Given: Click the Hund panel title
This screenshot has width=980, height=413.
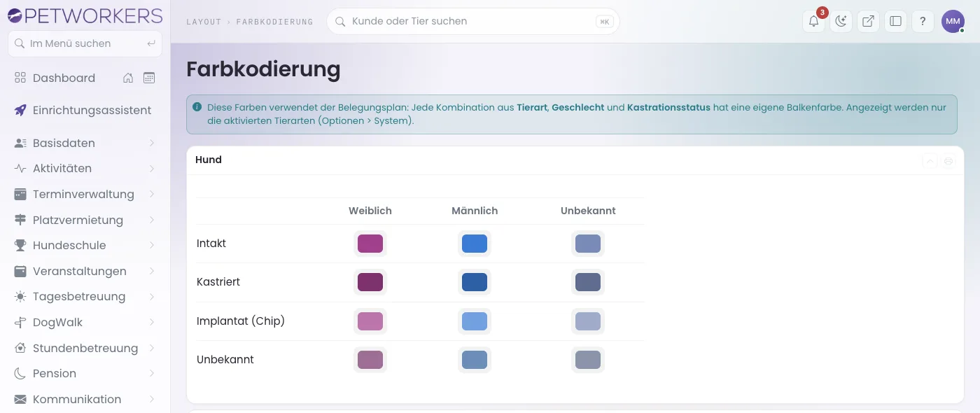Looking at the screenshot, I should [x=209, y=160].
